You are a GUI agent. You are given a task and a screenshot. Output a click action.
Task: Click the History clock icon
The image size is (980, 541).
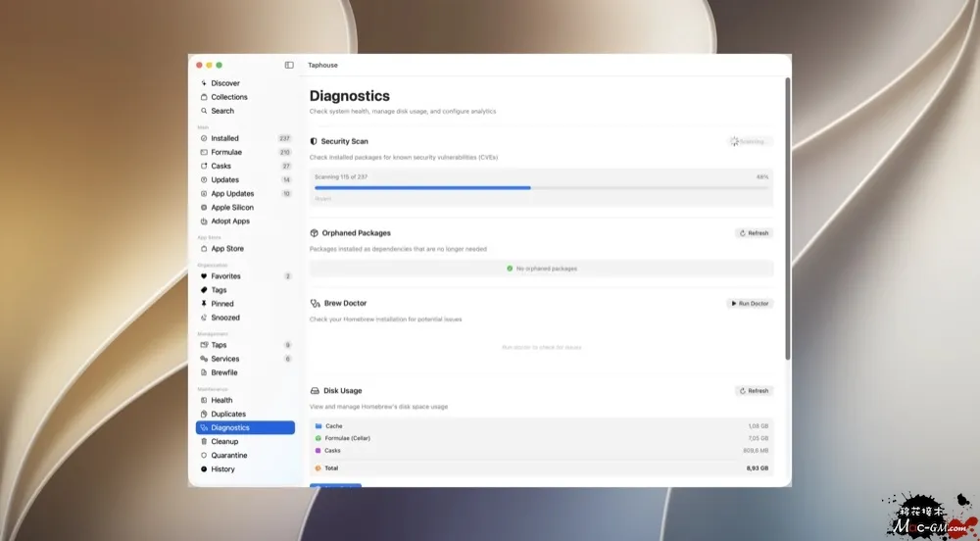[x=204, y=468]
